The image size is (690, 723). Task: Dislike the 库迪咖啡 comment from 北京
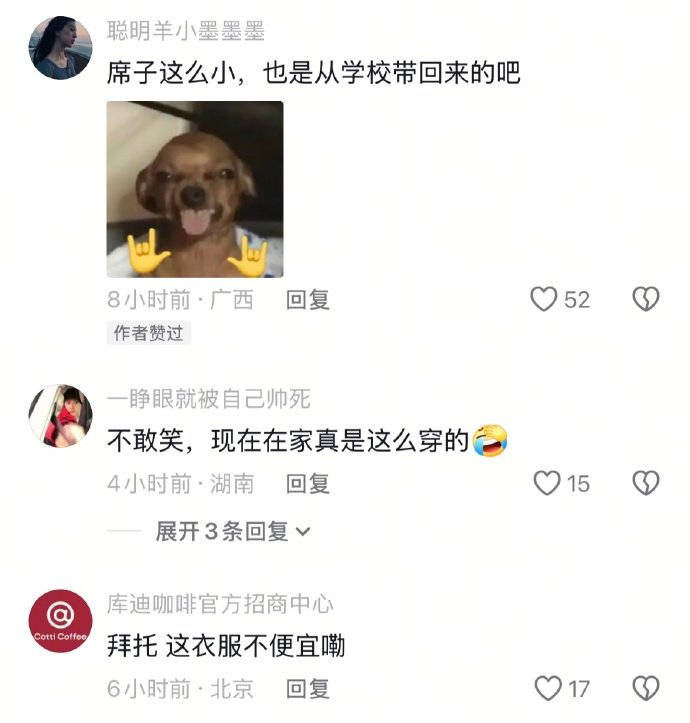point(646,688)
